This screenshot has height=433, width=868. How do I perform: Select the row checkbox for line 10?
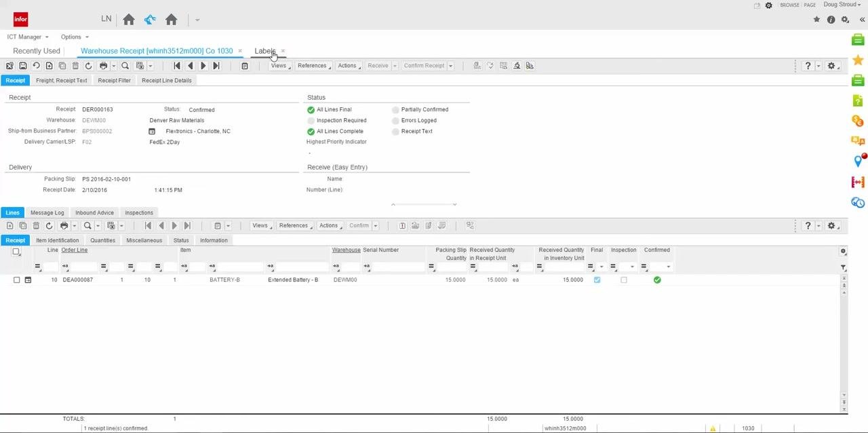[16, 280]
